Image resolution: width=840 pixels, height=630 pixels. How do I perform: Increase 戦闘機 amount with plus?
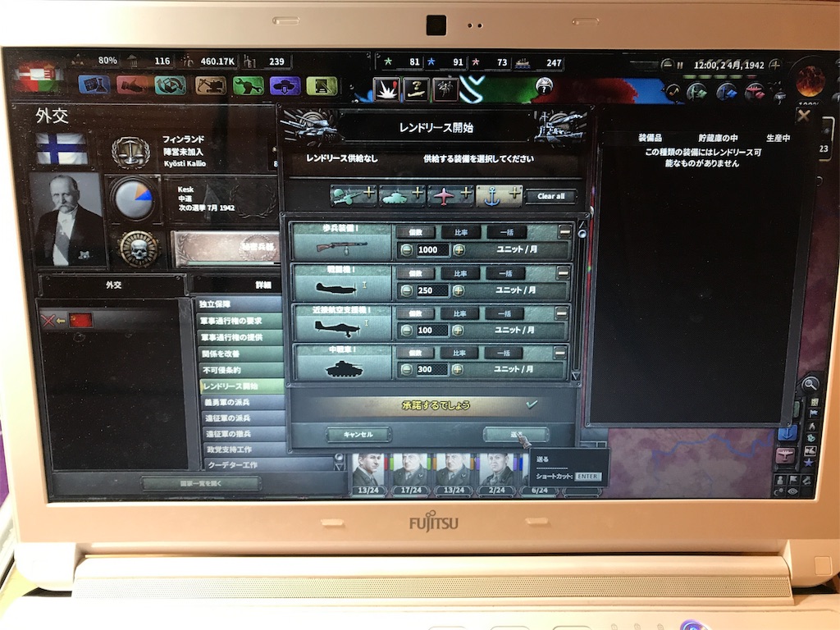458,290
